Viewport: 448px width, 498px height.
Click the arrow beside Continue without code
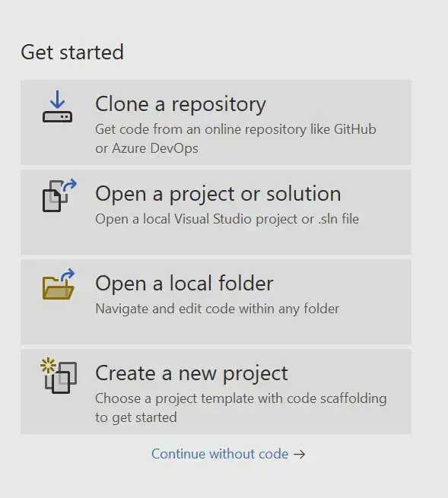pos(300,454)
